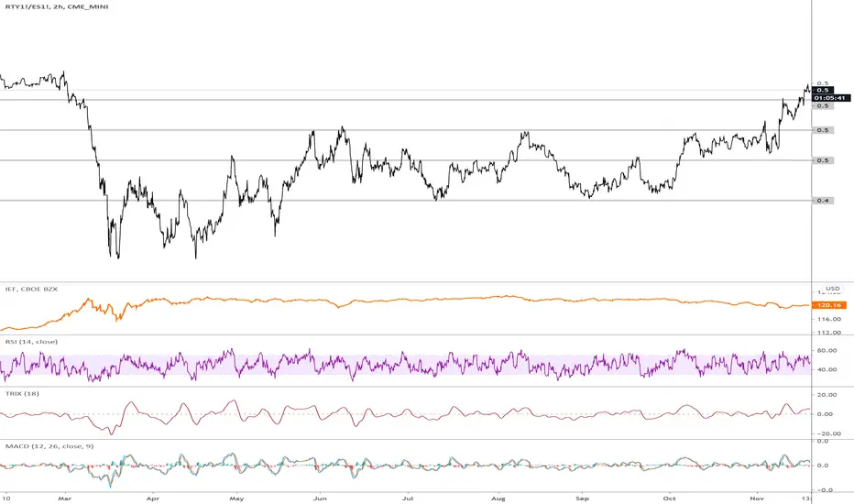Click the orange 120.16 price tag
The width and height of the screenshot is (854, 504).
click(x=828, y=305)
